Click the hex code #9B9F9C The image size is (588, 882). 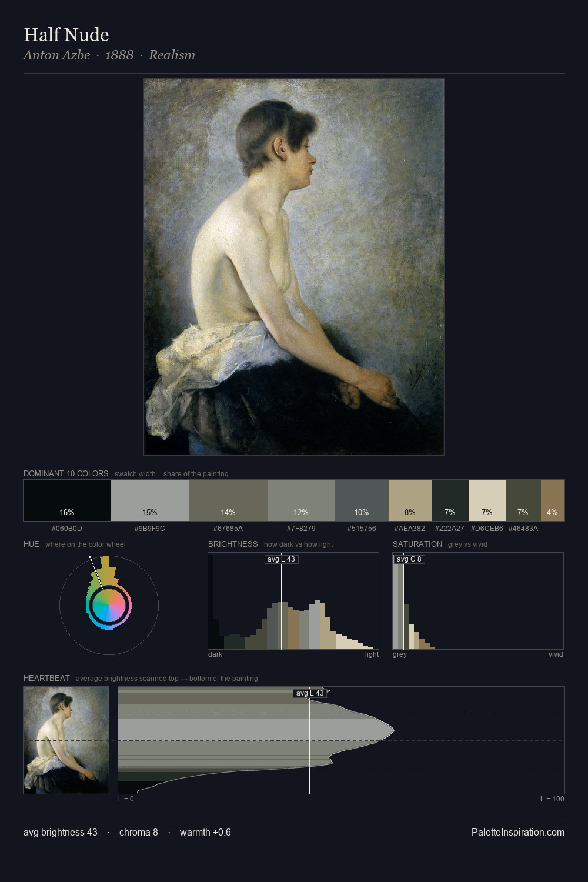point(150,529)
